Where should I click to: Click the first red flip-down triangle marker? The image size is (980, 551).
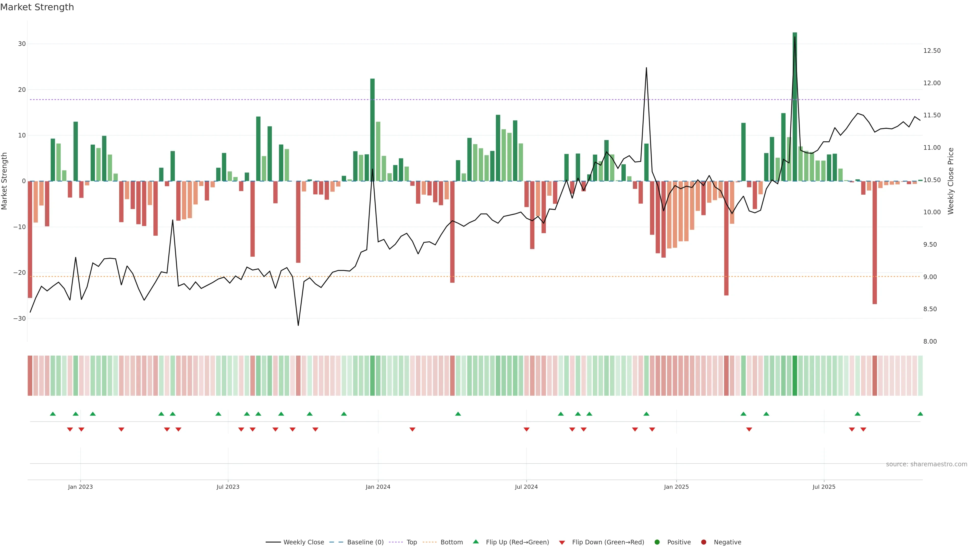(70, 429)
